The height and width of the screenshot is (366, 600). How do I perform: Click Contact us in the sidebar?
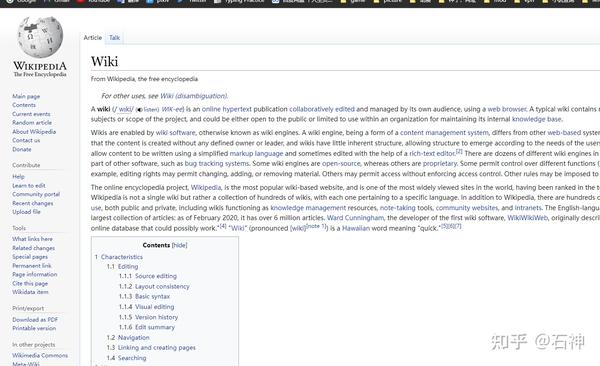(26, 140)
